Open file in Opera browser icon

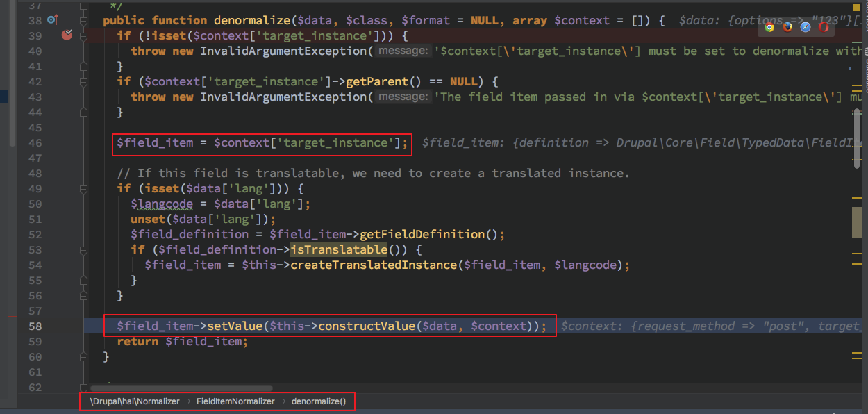824,27
